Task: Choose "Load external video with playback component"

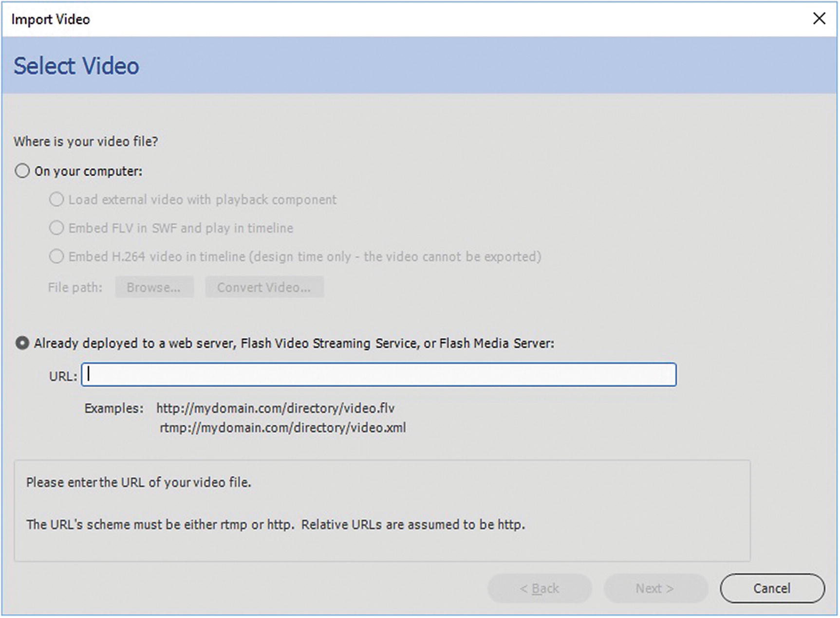Action: [56, 200]
